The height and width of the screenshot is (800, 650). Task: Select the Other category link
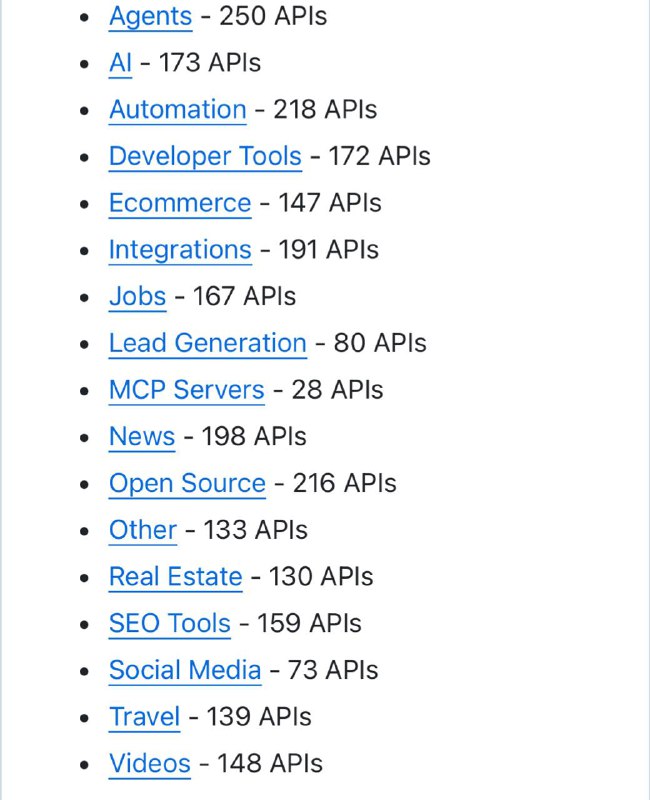point(142,530)
